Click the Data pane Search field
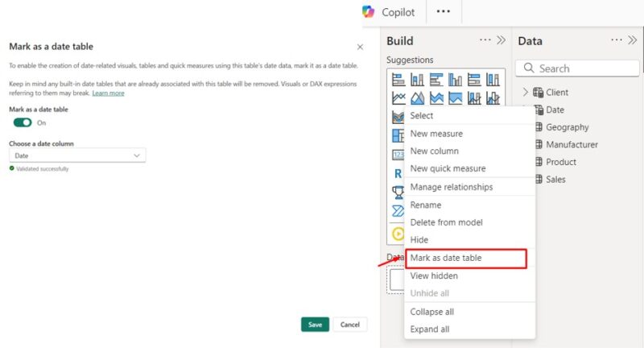 click(576, 68)
